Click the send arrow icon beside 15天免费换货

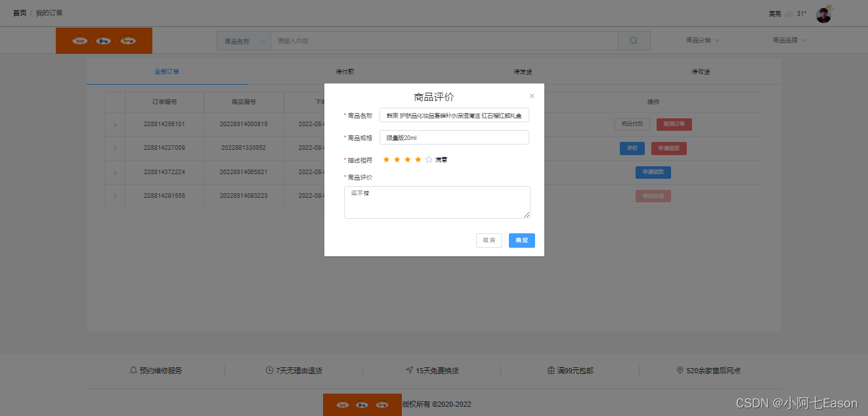[409, 370]
